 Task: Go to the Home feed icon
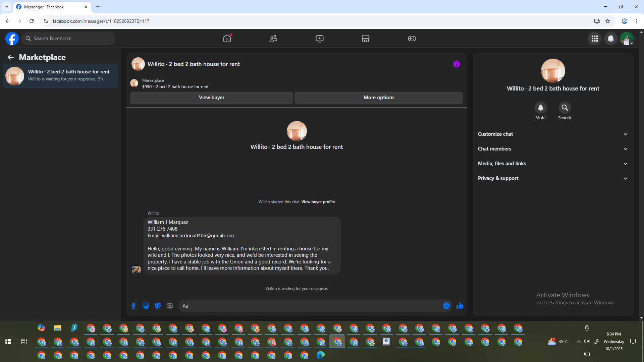227,39
